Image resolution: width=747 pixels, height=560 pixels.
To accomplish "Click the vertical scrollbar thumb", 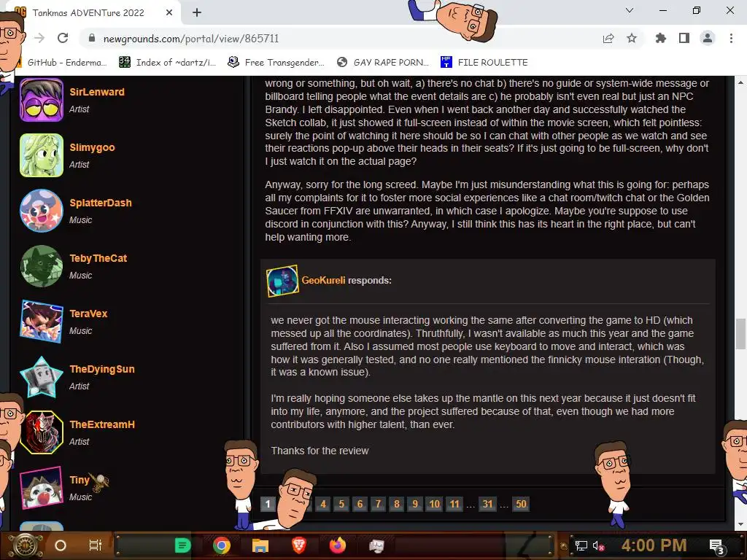I will [740, 333].
